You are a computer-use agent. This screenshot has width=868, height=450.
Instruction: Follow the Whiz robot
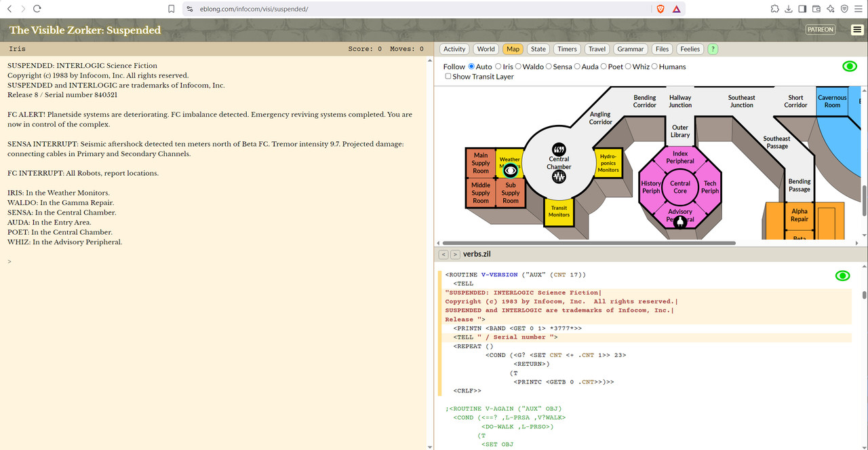point(628,67)
